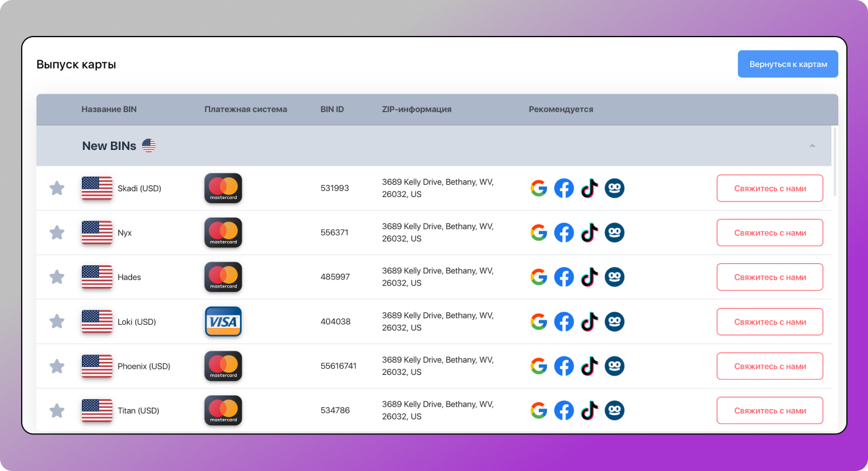Click the blue robot-face icon in Loki row
This screenshot has height=471, width=868.
tap(614, 322)
